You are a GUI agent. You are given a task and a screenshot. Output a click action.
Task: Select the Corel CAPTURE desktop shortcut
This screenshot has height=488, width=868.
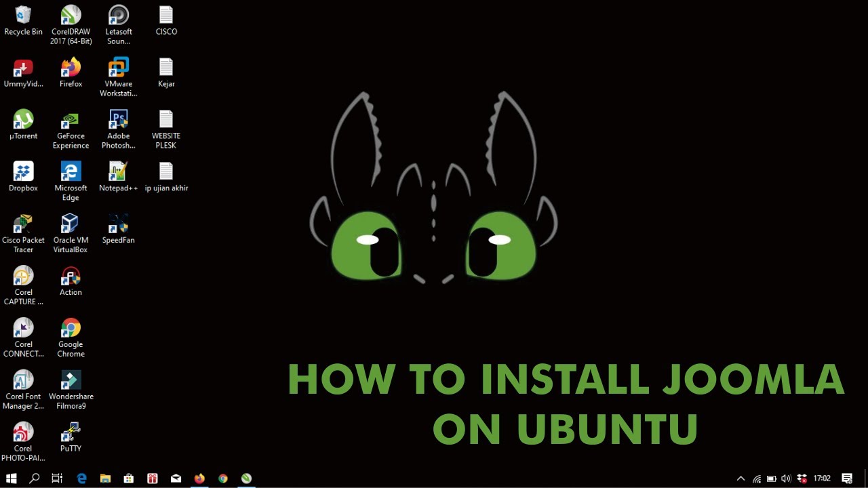tap(23, 286)
